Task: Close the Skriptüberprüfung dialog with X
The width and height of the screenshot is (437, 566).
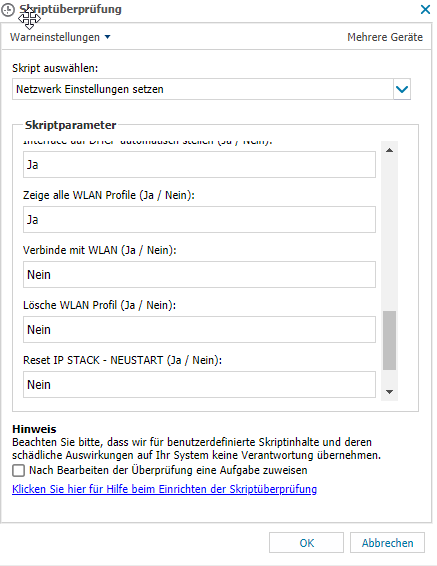Action: tap(425, 9)
